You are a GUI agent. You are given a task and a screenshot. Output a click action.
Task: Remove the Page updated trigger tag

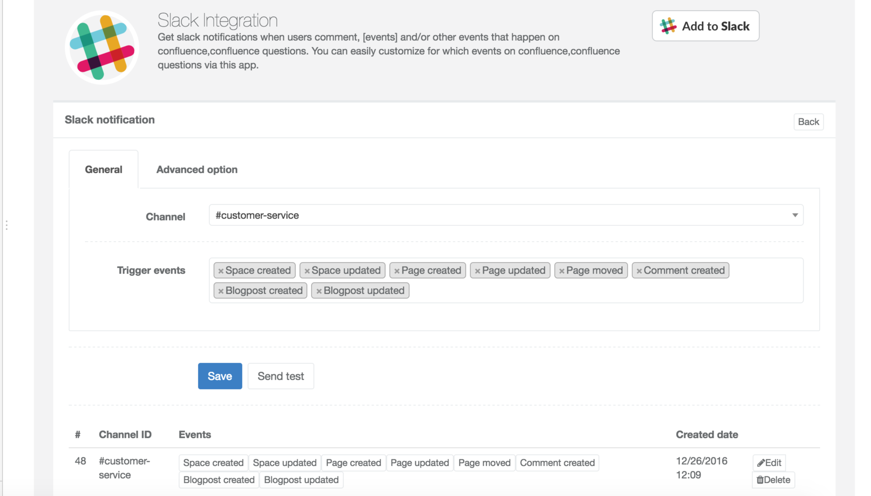[478, 271]
